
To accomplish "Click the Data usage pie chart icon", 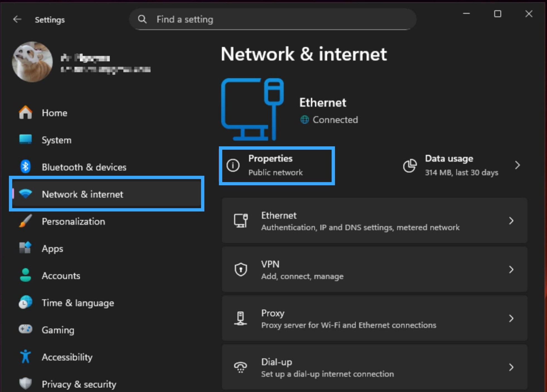I will (x=410, y=166).
